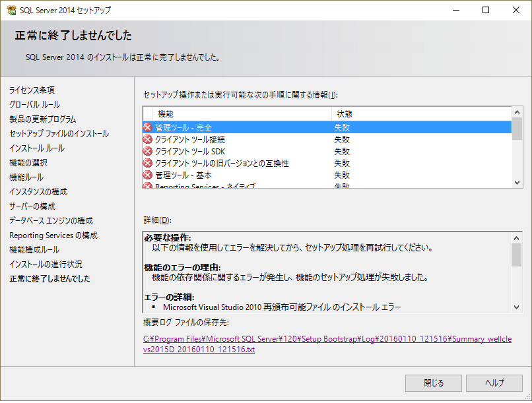532x403 pixels.
Task: Close the setup window with X
Action: pyautogui.click(x=516, y=10)
